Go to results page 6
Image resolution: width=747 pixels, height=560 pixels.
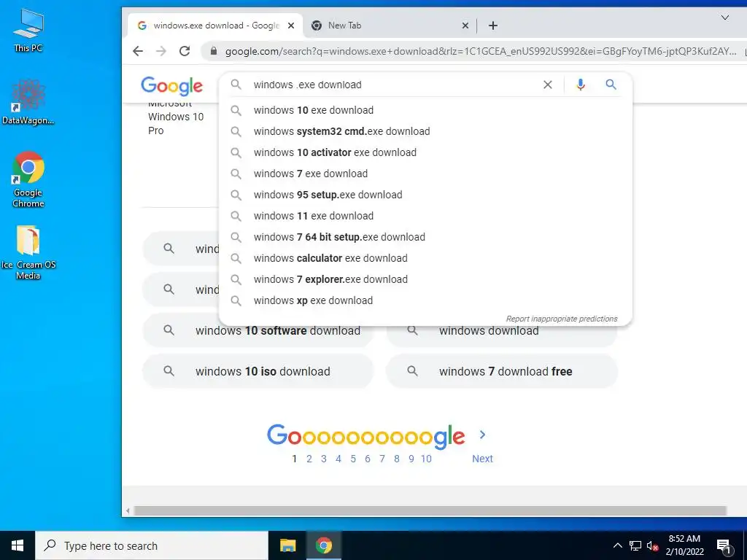click(368, 459)
